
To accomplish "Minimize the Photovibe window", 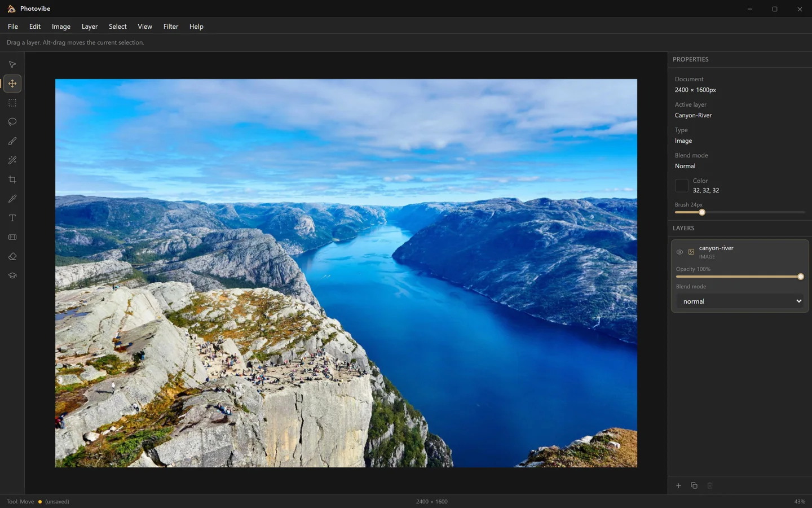I will pos(750,9).
